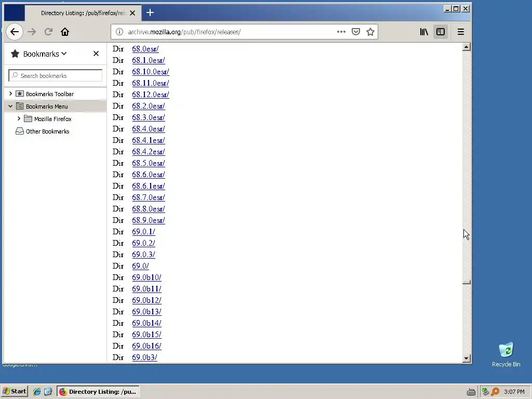The width and height of the screenshot is (532, 399).
Task: Open the 68.2.0esr/ directory link
Action: point(148,106)
